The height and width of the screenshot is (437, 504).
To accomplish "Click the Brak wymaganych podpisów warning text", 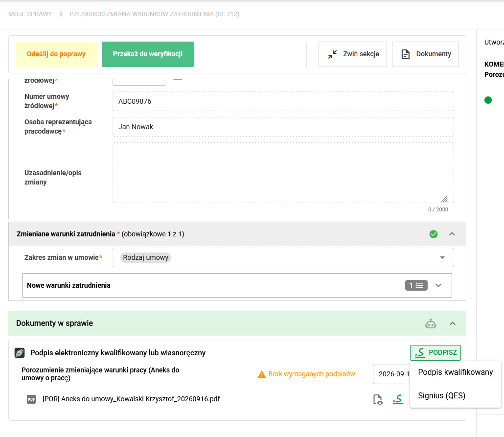I will (312, 374).
